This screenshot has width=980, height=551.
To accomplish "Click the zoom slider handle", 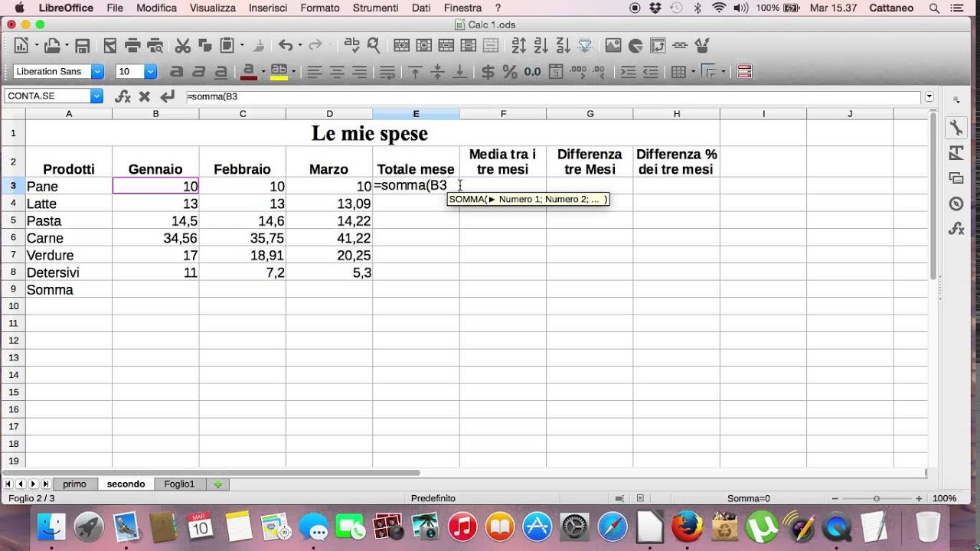I will click(x=877, y=498).
